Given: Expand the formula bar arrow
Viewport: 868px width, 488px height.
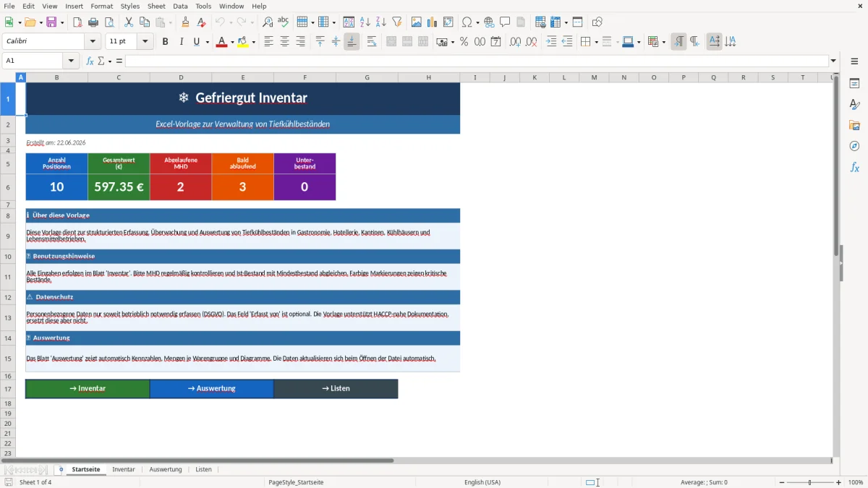Looking at the screenshot, I should (x=833, y=61).
